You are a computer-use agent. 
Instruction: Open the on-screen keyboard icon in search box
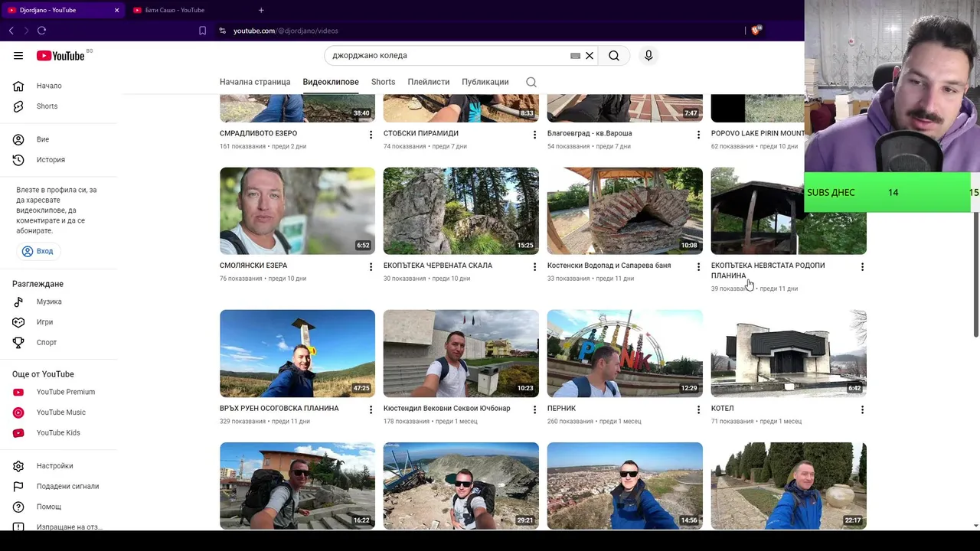coord(576,56)
